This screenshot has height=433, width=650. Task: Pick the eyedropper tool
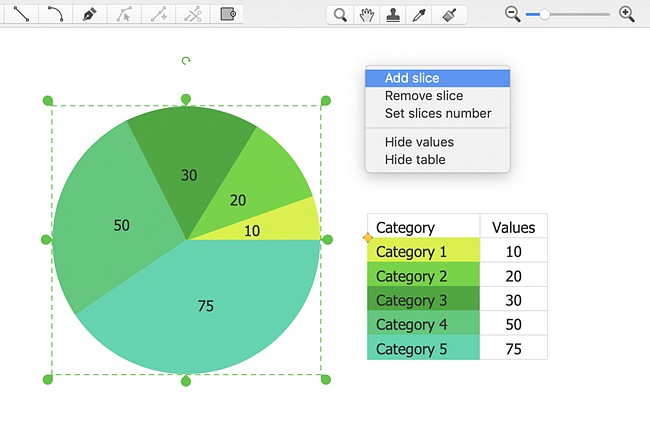click(x=422, y=14)
